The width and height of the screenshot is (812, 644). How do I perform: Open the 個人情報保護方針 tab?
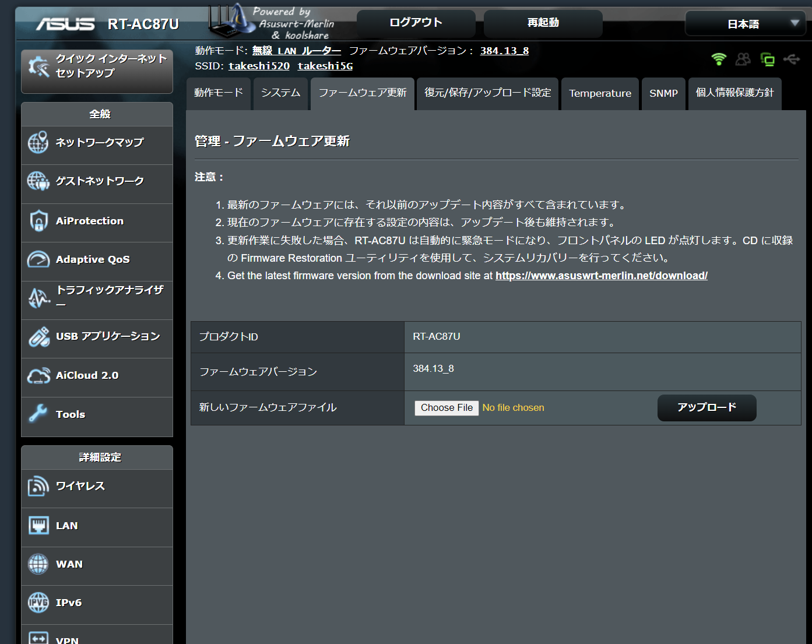[x=734, y=93]
